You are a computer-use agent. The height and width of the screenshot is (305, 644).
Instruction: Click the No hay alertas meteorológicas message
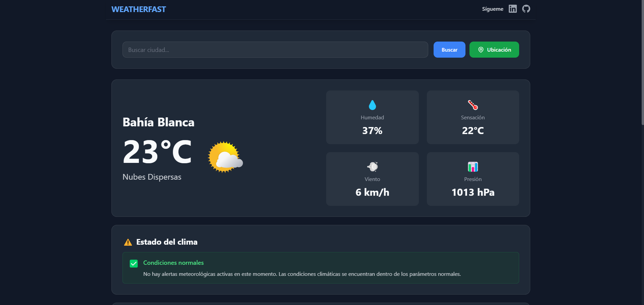pyautogui.click(x=302, y=274)
